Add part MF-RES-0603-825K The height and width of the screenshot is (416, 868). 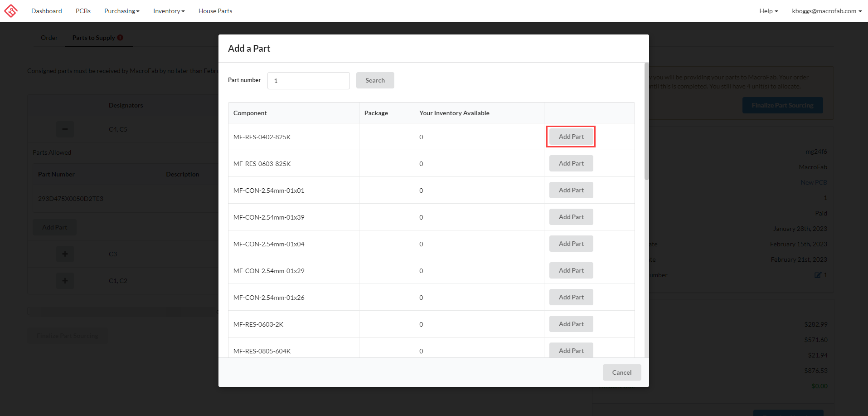click(571, 163)
